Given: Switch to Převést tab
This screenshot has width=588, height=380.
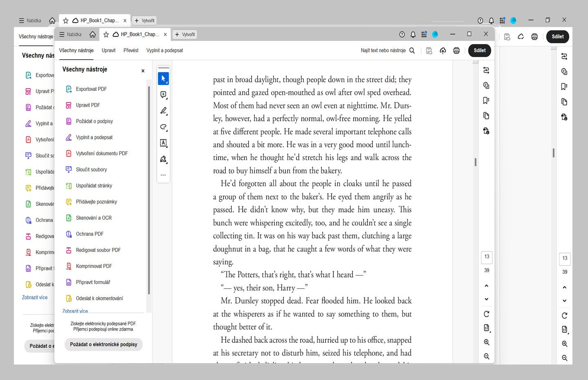Looking at the screenshot, I should (131, 51).
